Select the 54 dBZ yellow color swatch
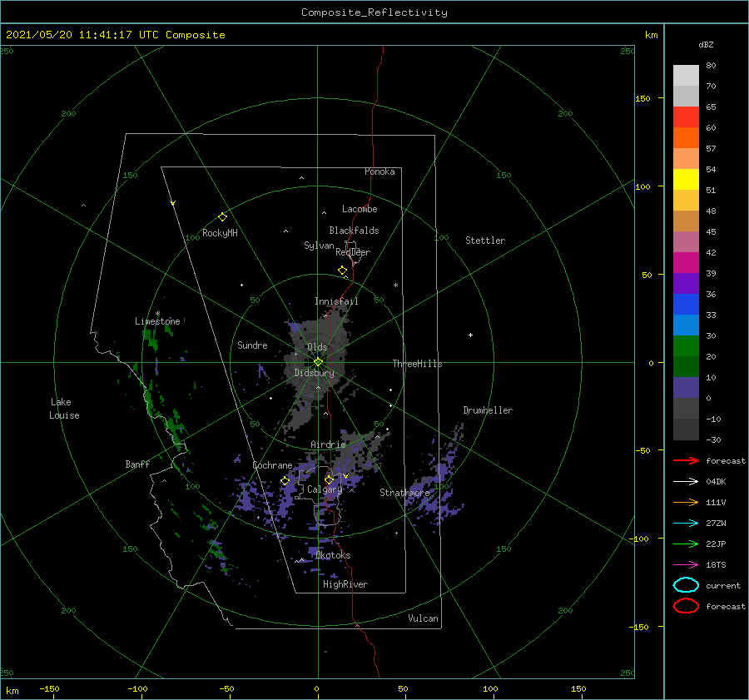This screenshot has width=749, height=700. tap(686, 179)
